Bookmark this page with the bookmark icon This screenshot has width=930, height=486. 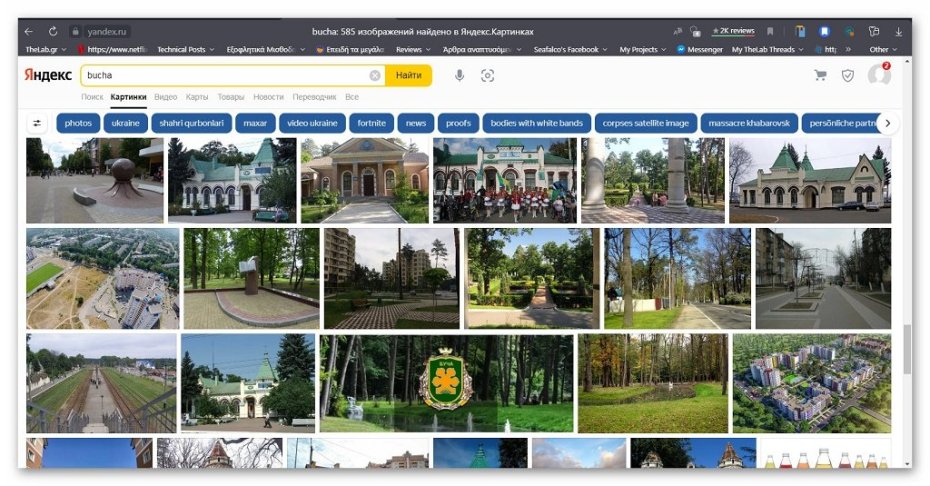click(x=770, y=31)
